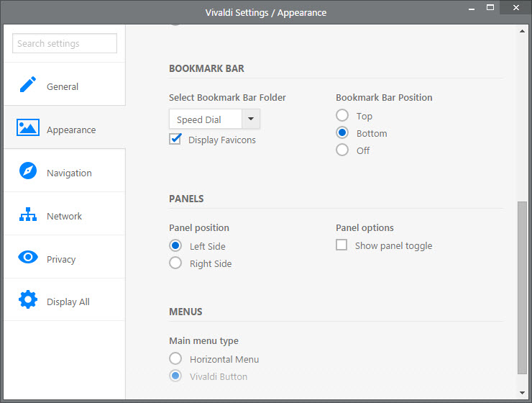Click the vertical scrollbar thumb
Screen dimensions: 532x403
pyautogui.click(x=522, y=288)
